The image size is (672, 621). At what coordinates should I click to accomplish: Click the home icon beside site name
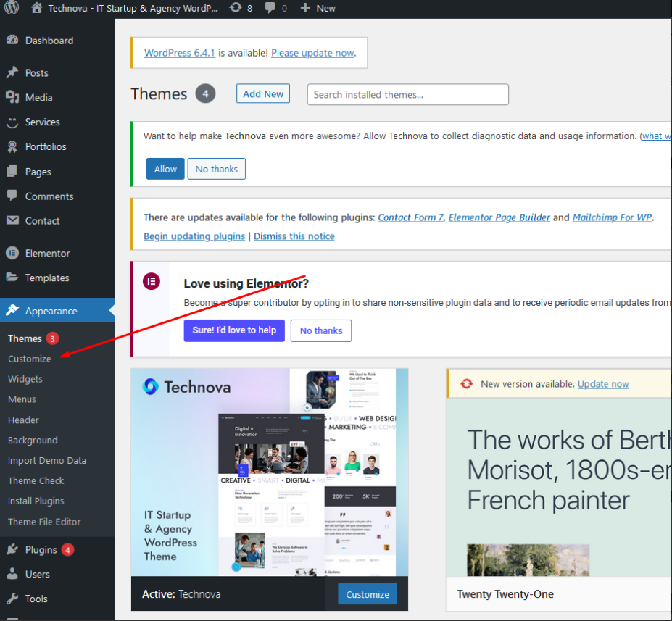tap(37, 8)
